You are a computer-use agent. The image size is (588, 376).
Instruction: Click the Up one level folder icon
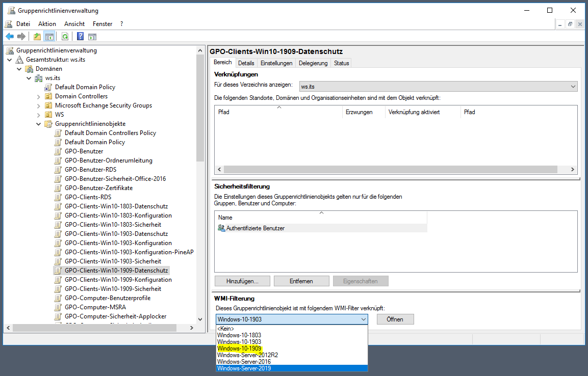coord(37,36)
